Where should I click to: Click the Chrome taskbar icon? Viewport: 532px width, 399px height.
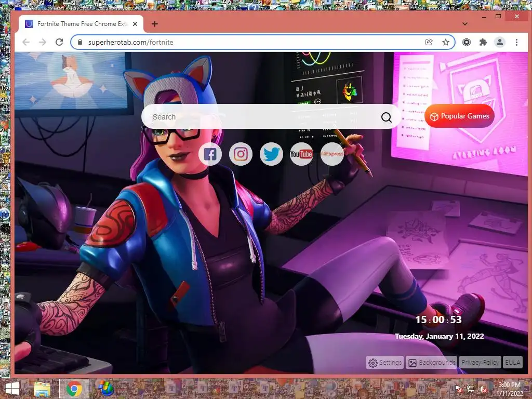click(74, 389)
